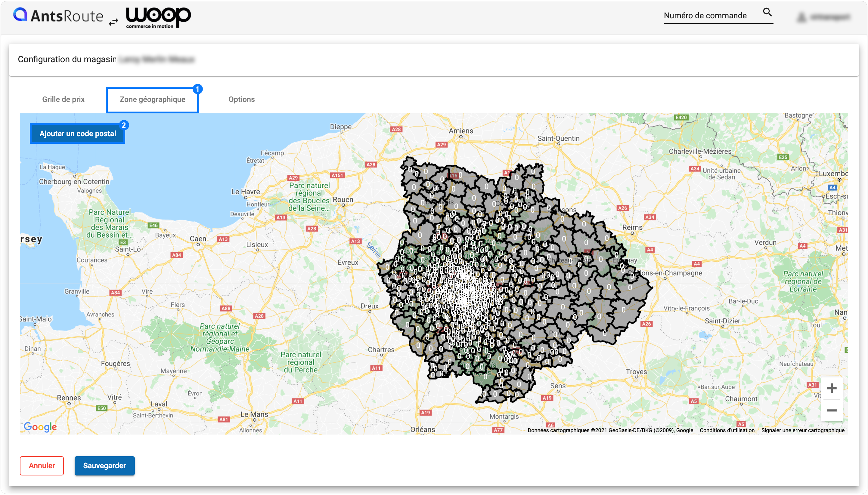This screenshot has width=868, height=495.
Task: Click the Chartres label on map
Action: (x=381, y=349)
